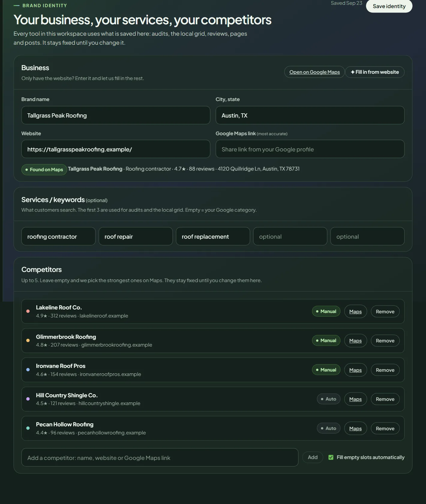Click the Add a competitor input

click(x=160, y=458)
